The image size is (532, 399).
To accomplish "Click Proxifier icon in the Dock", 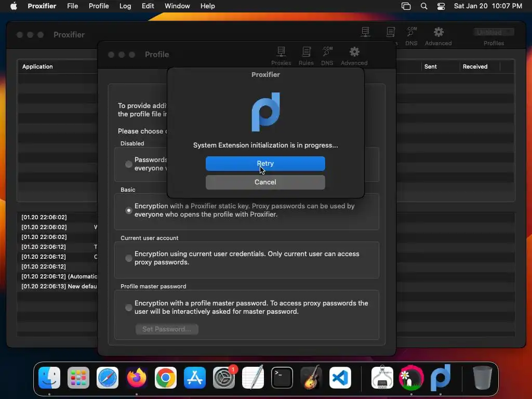I will [441, 378].
